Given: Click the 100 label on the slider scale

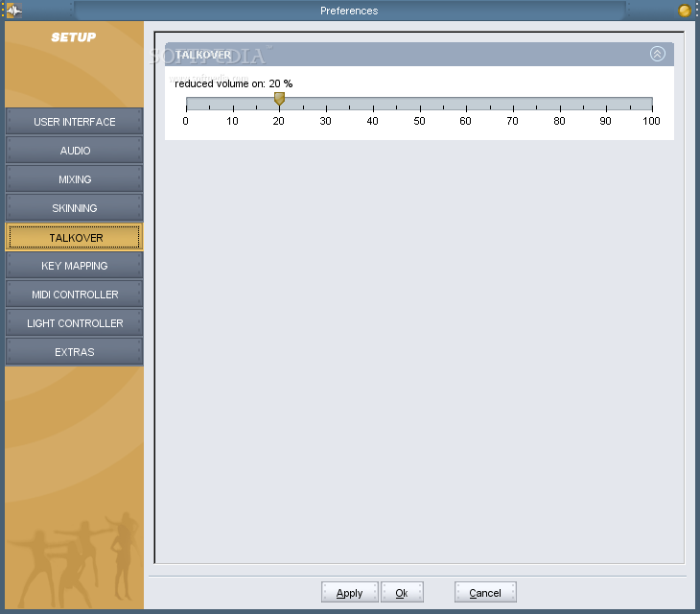Looking at the screenshot, I should tap(651, 121).
